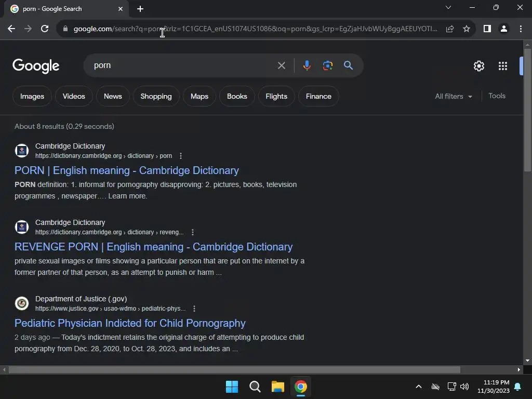Click the vertical scrollbar down arrow
This screenshot has height=399, width=532.
(x=527, y=361)
